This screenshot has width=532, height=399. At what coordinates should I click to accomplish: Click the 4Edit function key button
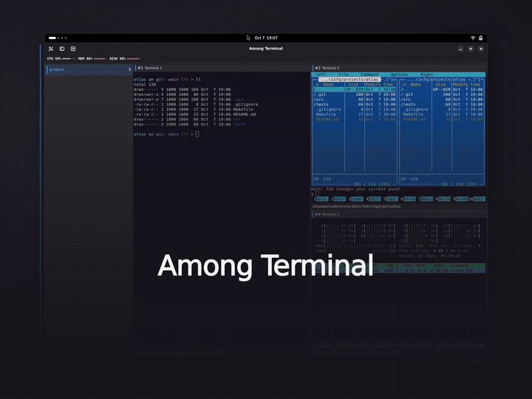click(x=373, y=199)
